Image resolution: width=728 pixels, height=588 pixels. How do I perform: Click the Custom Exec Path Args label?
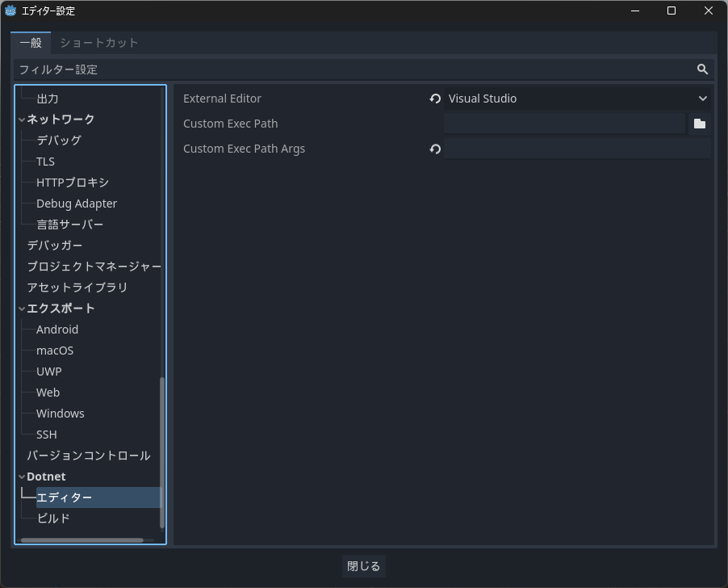coord(244,149)
